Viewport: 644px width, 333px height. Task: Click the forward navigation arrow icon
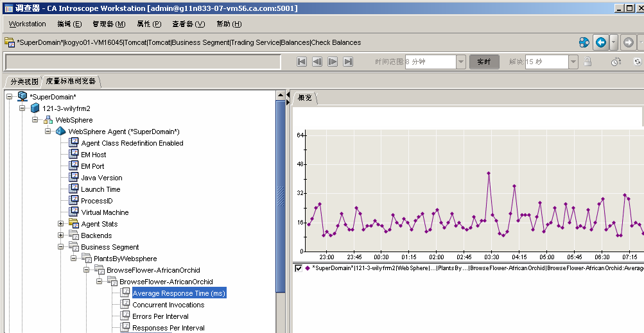628,42
